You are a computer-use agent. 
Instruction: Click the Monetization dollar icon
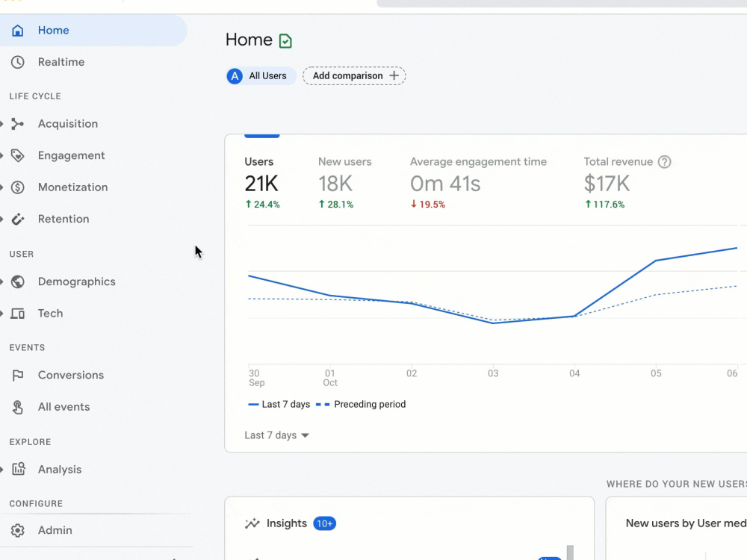(18, 187)
